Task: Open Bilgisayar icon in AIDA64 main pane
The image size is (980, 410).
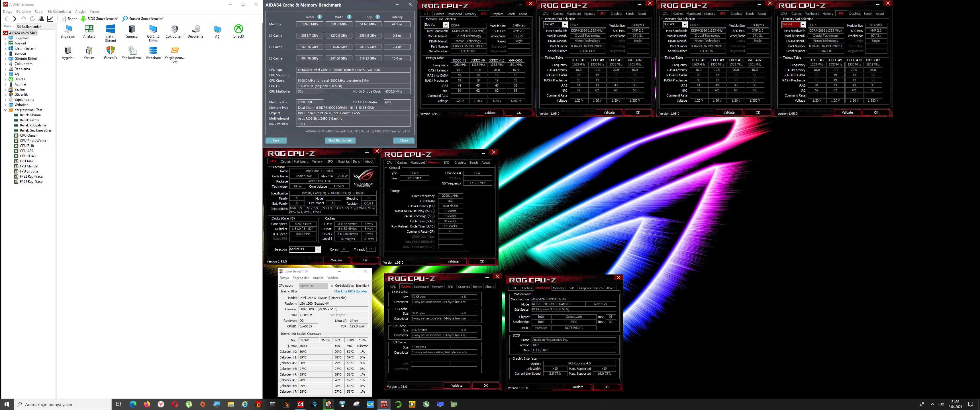Action: 68,32
